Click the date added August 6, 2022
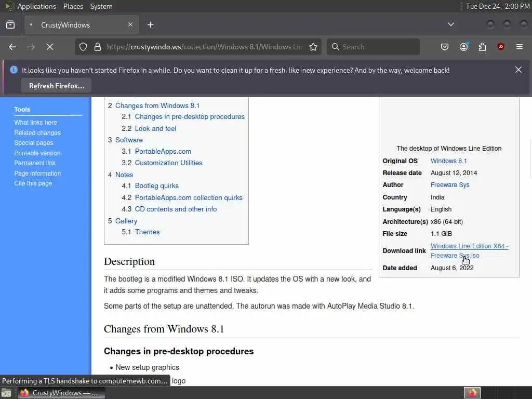Viewport: 532px width, 399px height. 452,268
